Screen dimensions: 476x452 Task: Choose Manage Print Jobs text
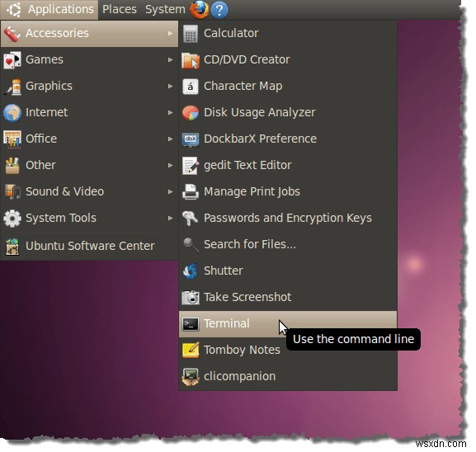(x=252, y=192)
